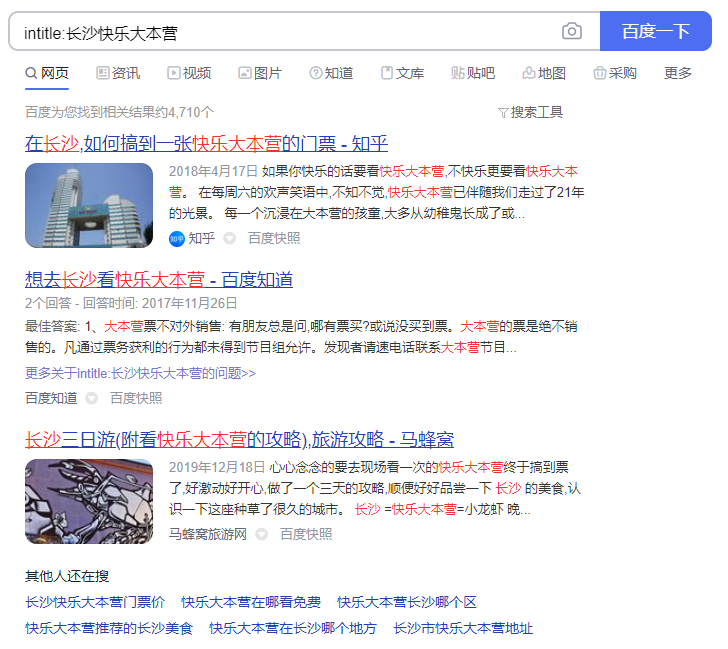
Task: Open the 更多 menu
Action: 678,73
